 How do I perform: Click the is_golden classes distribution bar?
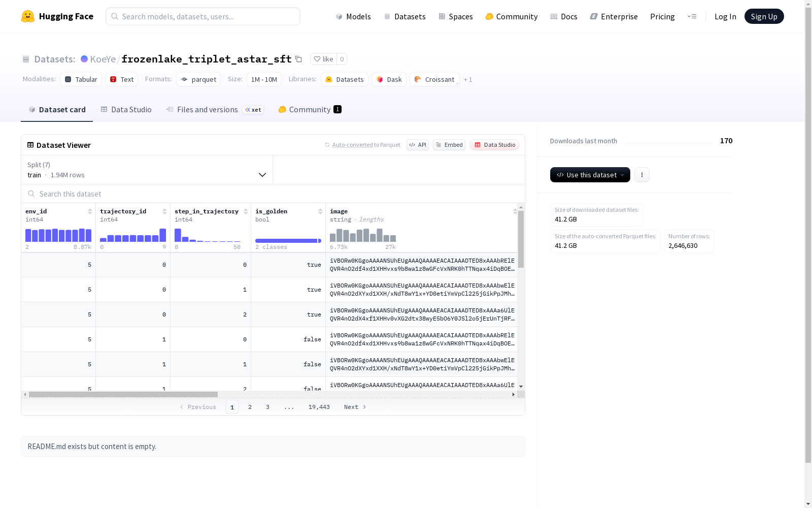(288, 241)
